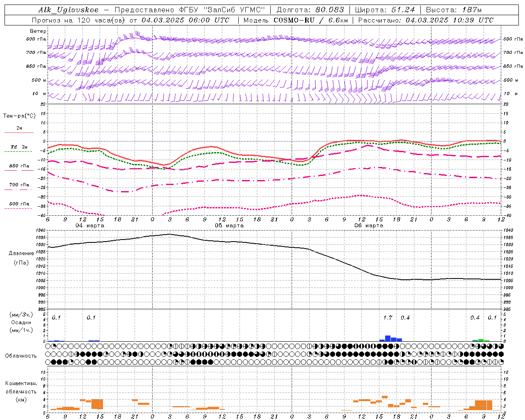This screenshot has width=525, height=420.
Task: Click the 1.7 precipitation amount value
Action: [x=388, y=318]
